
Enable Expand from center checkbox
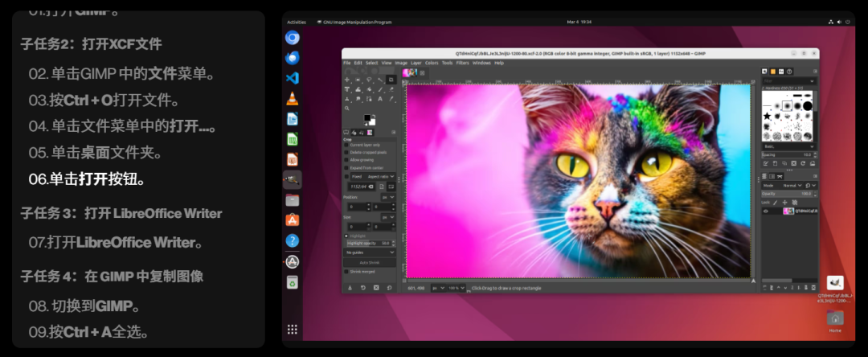(x=346, y=168)
